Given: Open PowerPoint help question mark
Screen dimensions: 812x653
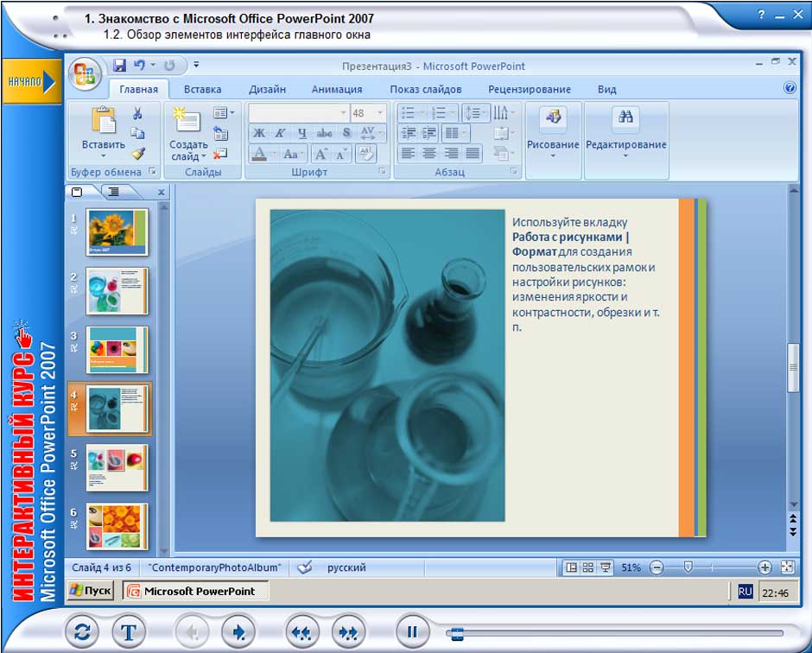Looking at the screenshot, I should (x=790, y=88).
